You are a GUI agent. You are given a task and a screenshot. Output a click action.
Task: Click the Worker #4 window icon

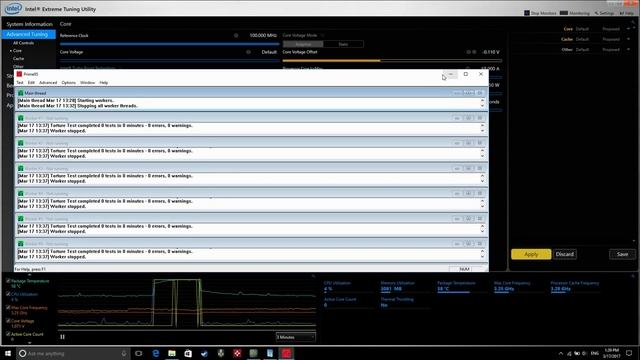[20, 193]
